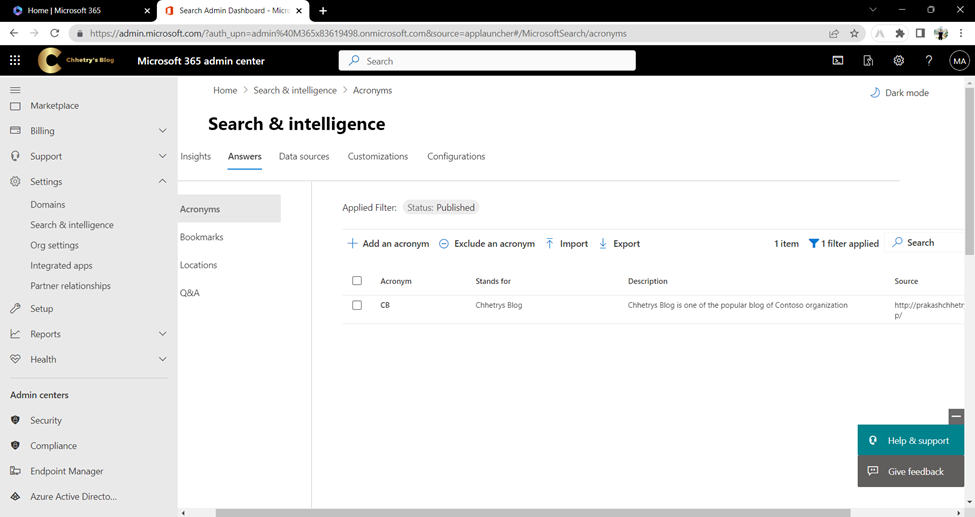Open Domains under Settings
The width and height of the screenshot is (975, 517).
48,204
